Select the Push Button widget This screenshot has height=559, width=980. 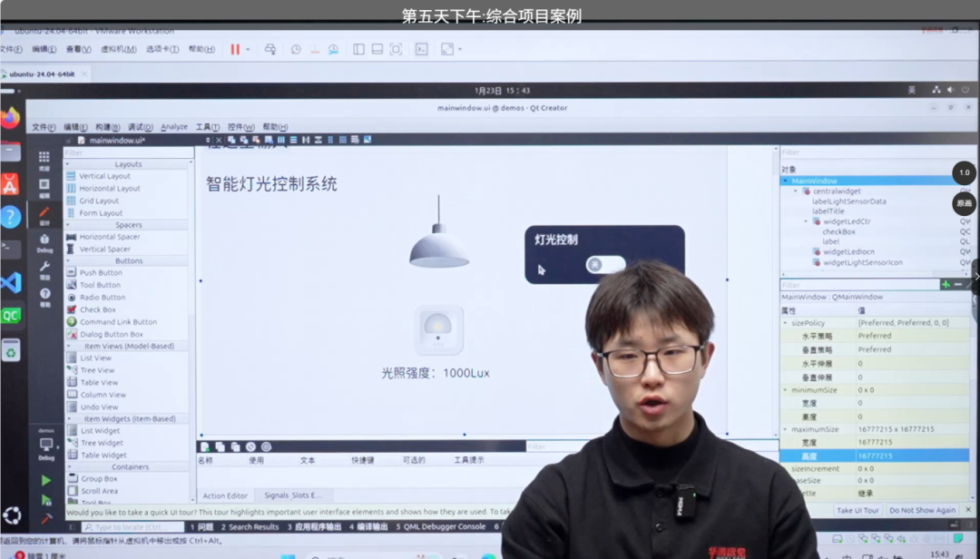tap(100, 273)
